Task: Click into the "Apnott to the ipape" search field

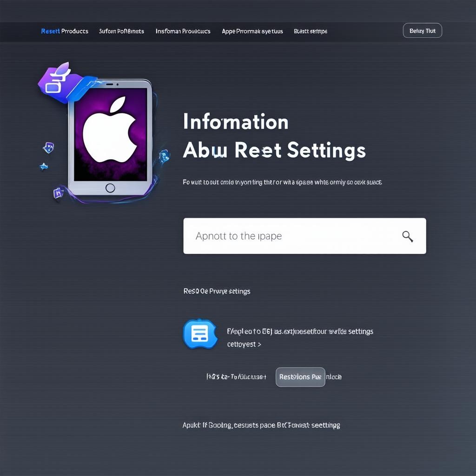Action: coord(288,236)
